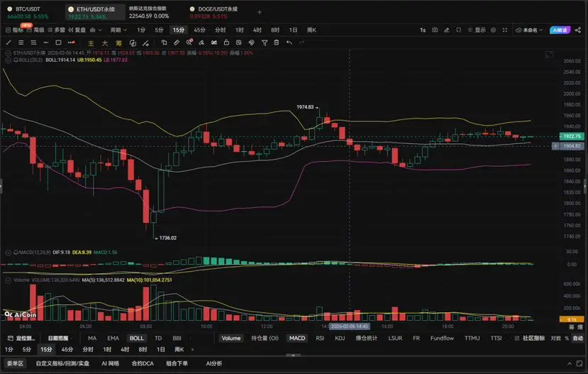Collapse the BOLL indicator legend
This screenshot has width=588, height=374.
8,60
